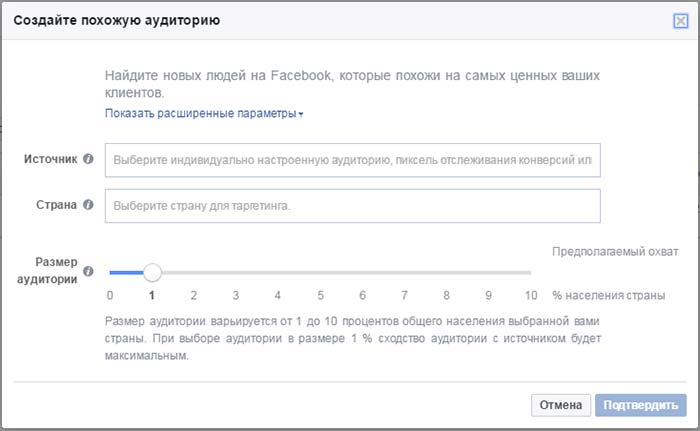Click the info icon beside Размер аудитории
700x431 pixels.
tap(88, 271)
